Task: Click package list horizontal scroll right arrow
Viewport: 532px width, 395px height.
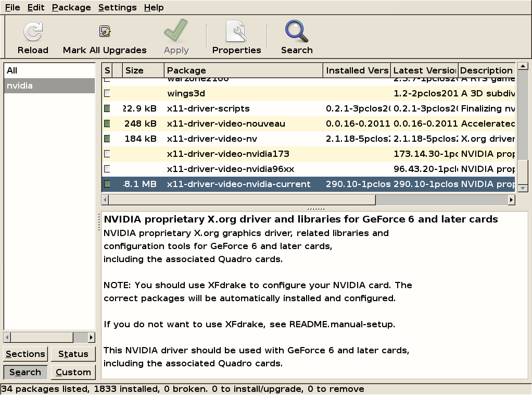Action: (511, 200)
